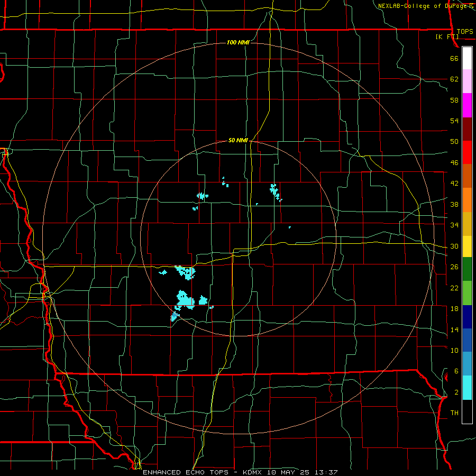Click the bright red legend swatch
Screen dimensions: 476x476
[x=467, y=152]
